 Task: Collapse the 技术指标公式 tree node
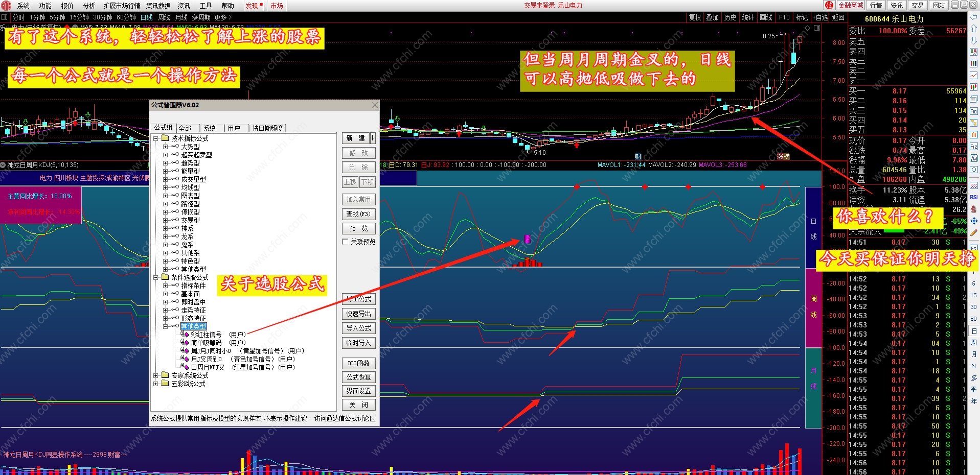[156, 138]
